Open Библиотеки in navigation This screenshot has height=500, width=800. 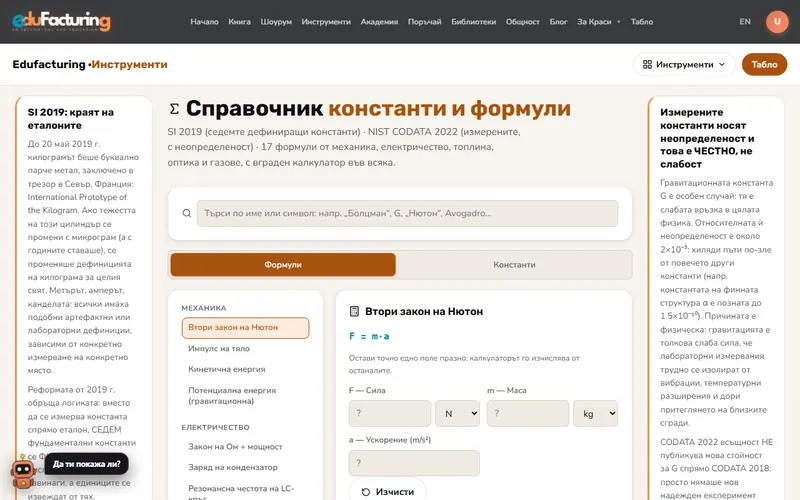(x=473, y=21)
